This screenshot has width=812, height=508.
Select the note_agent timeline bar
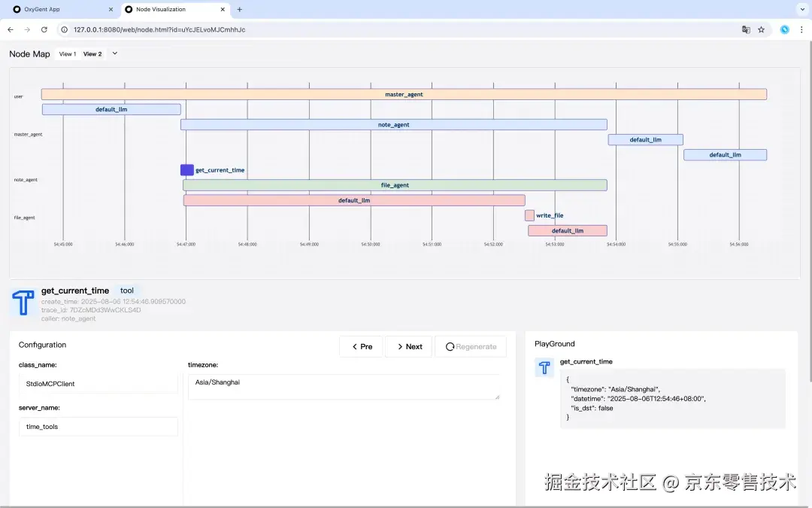pyautogui.click(x=393, y=124)
